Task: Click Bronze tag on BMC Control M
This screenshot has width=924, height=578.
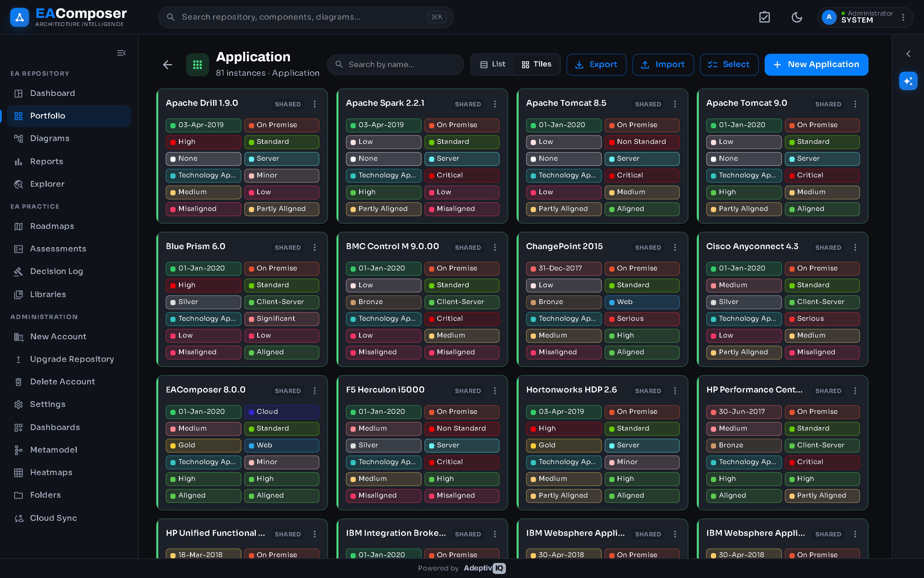Action: pyautogui.click(x=383, y=302)
